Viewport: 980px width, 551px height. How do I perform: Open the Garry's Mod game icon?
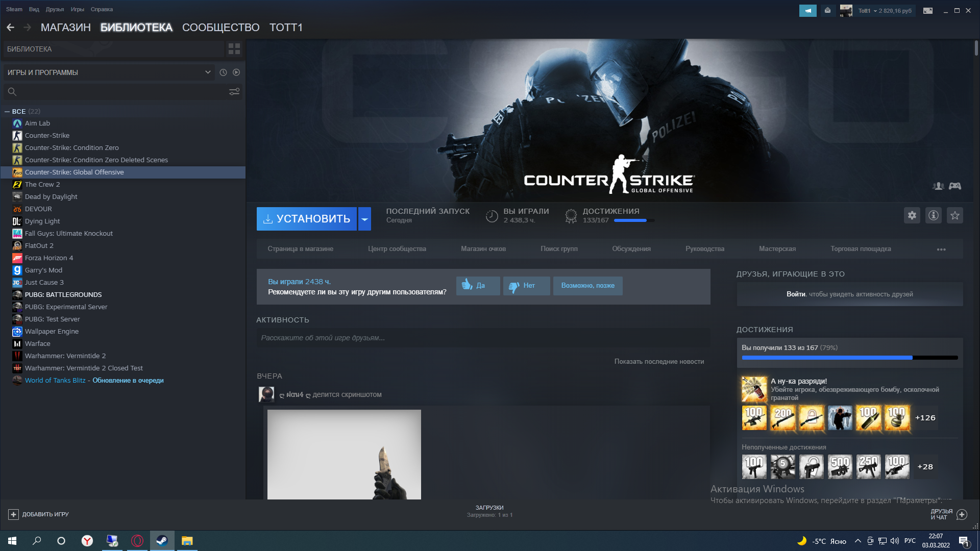17,270
